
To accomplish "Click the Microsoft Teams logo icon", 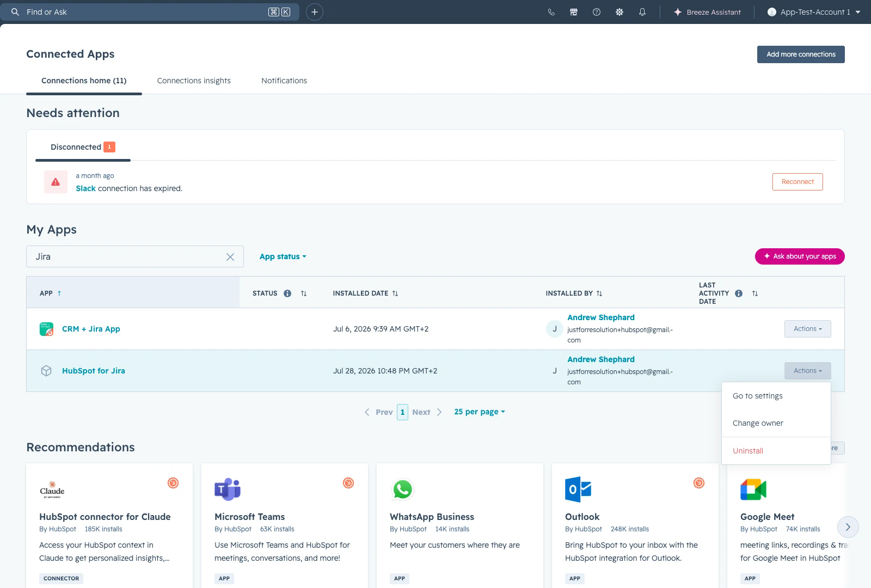I will 228,489.
